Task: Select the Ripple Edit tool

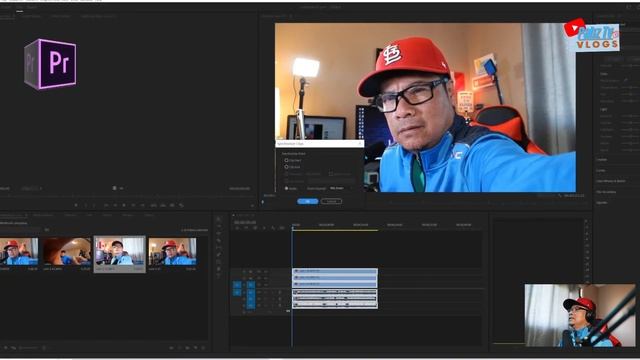Action: click(218, 233)
